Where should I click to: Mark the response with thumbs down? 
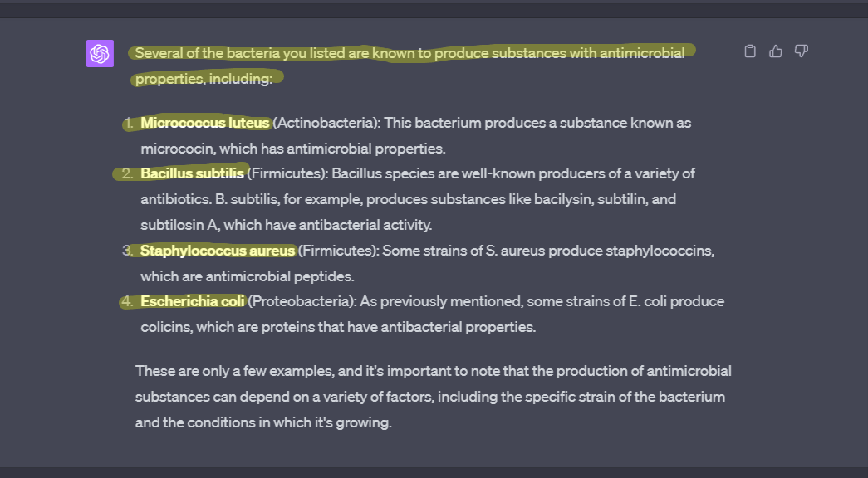pos(802,51)
